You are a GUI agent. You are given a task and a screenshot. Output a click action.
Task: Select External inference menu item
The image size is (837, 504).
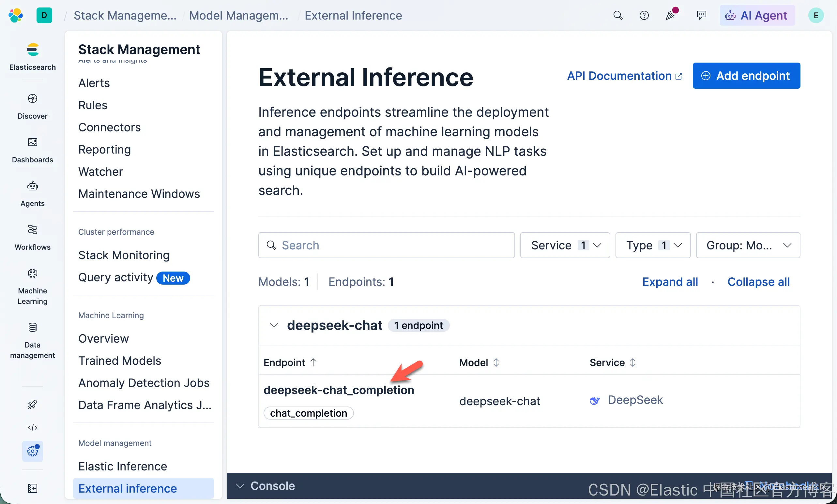tap(143, 488)
